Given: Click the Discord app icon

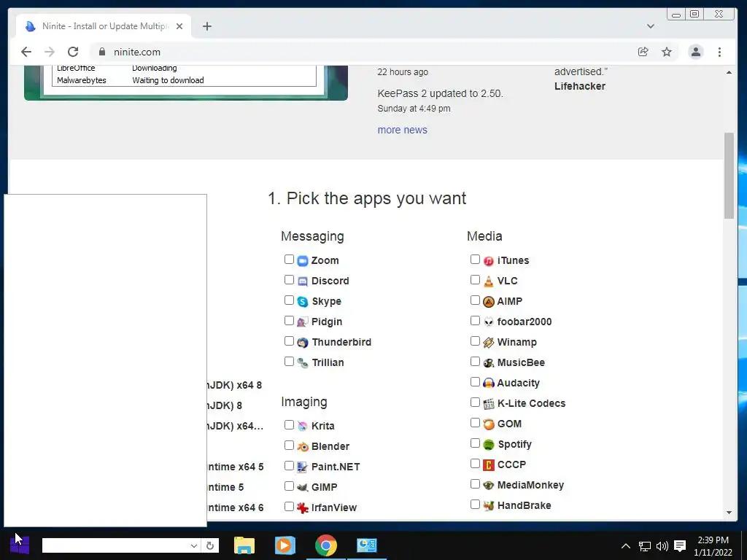Looking at the screenshot, I should coord(303,281).
